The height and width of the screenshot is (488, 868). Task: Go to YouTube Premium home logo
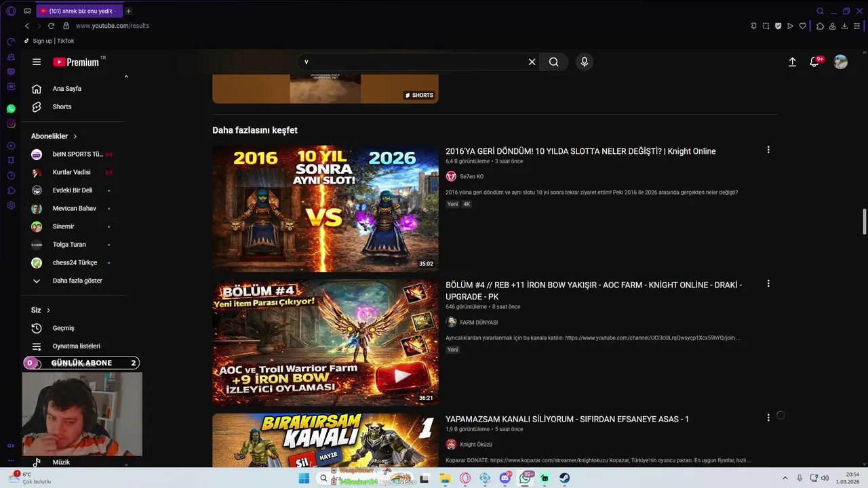click(x=77, y=62)
